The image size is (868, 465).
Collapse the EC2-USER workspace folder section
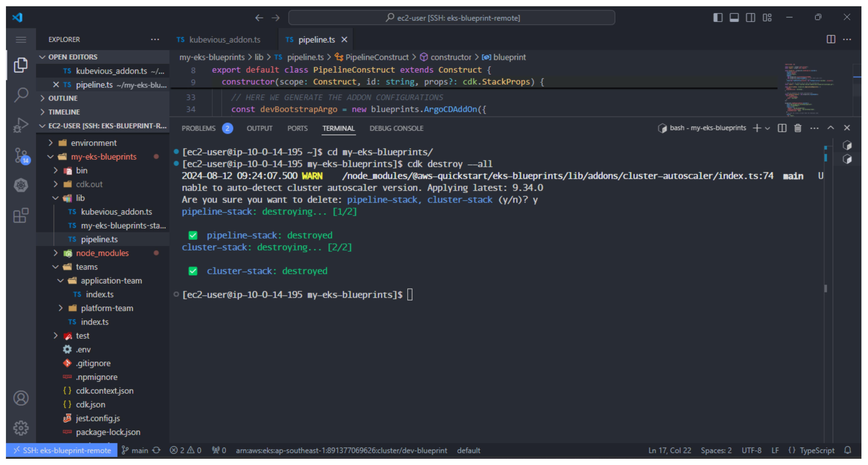(x=103, y=126)
